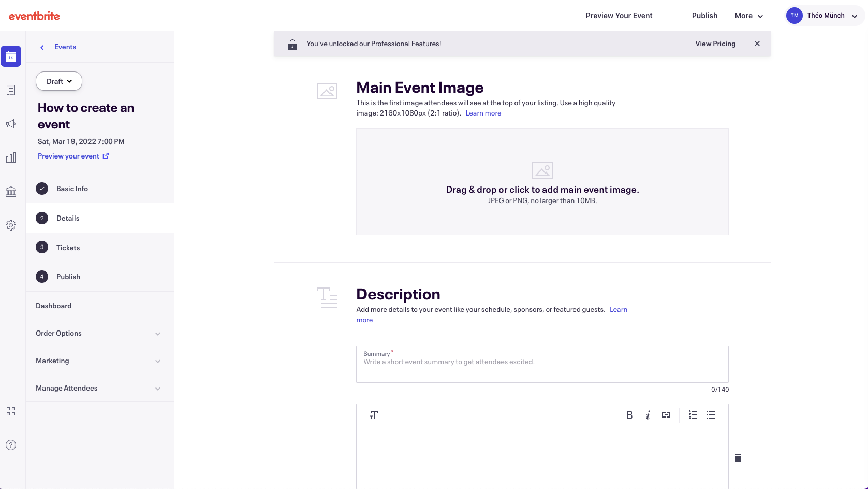Toggle italic formatting in the description editor

(648, 415)
